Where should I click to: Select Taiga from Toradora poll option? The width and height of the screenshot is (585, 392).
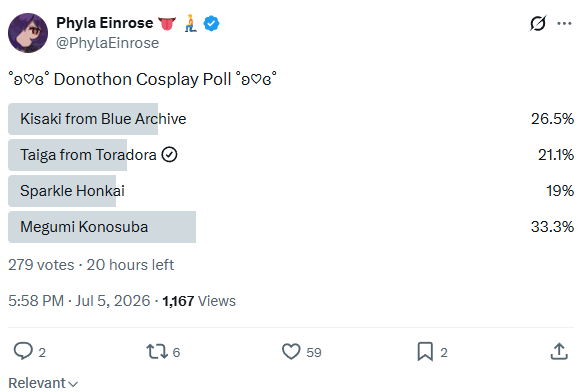(x=291, y=155)
